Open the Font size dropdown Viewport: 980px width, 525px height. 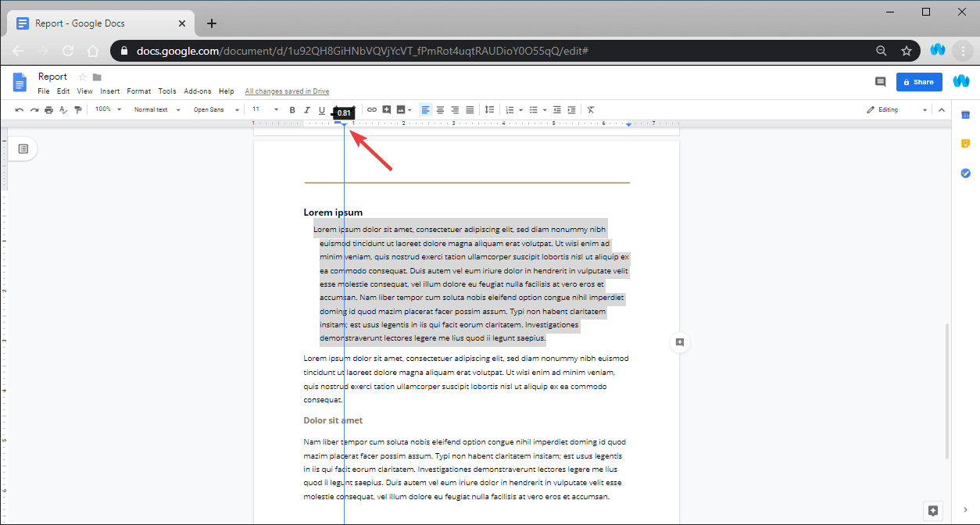[263, 109]
